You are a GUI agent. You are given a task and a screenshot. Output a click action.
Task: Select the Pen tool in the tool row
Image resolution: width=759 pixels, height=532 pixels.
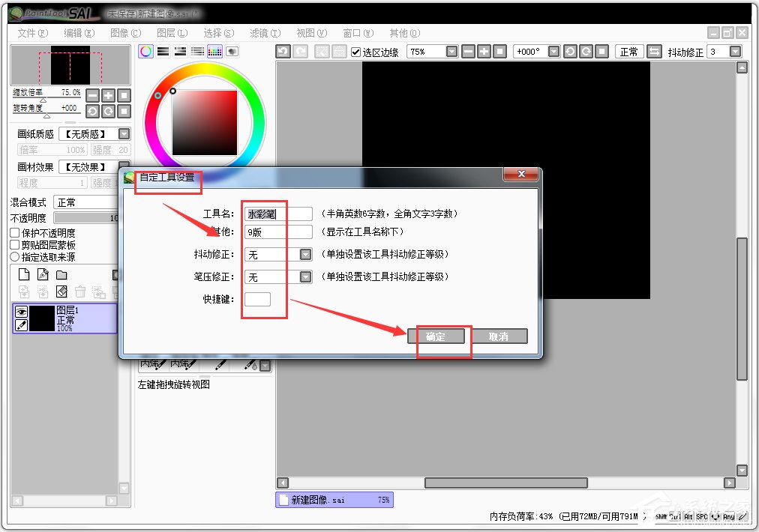click(x=221, y=366)
